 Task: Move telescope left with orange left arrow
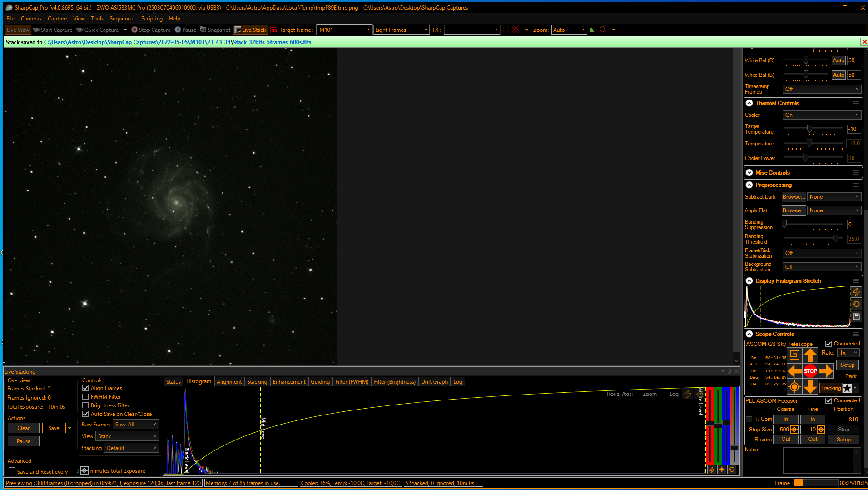click(x=794, y=371)
